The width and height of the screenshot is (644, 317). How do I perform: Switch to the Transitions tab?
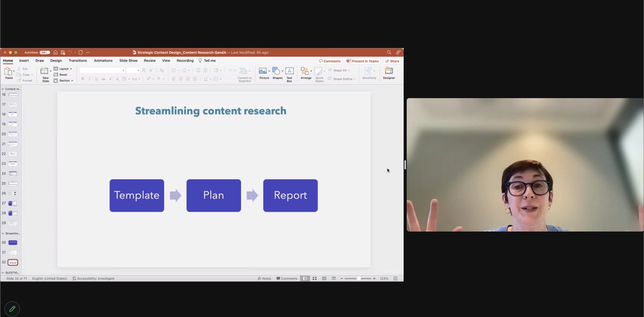[x=78, y=61]
